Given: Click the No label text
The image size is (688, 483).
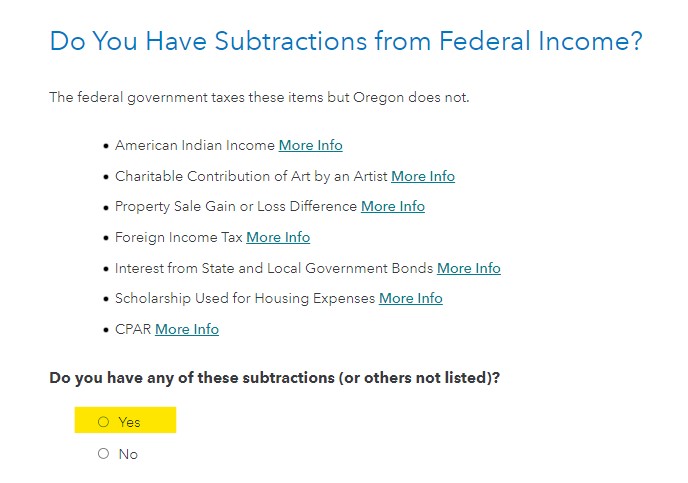Looking at the screenshot, I should (128, 454).
